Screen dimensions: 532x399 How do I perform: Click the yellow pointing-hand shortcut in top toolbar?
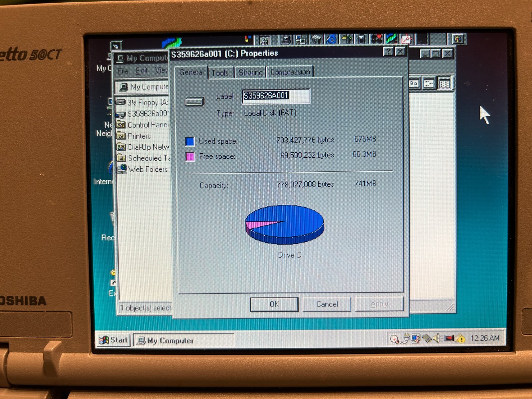coord(346,40)
